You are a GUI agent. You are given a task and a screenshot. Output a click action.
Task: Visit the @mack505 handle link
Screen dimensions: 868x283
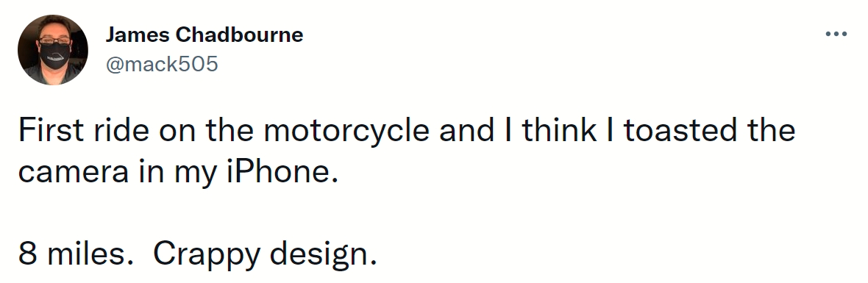[x=162, y=64]
